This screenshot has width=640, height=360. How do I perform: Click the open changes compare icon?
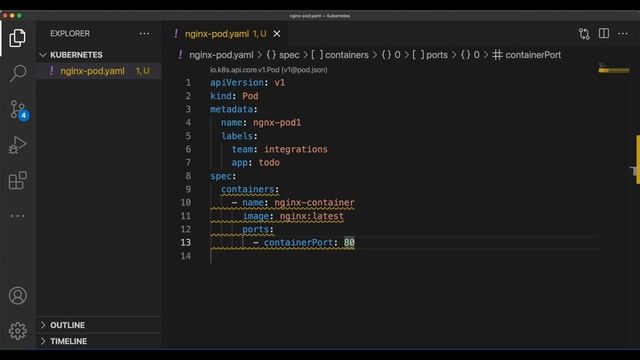tap(584, 33)
